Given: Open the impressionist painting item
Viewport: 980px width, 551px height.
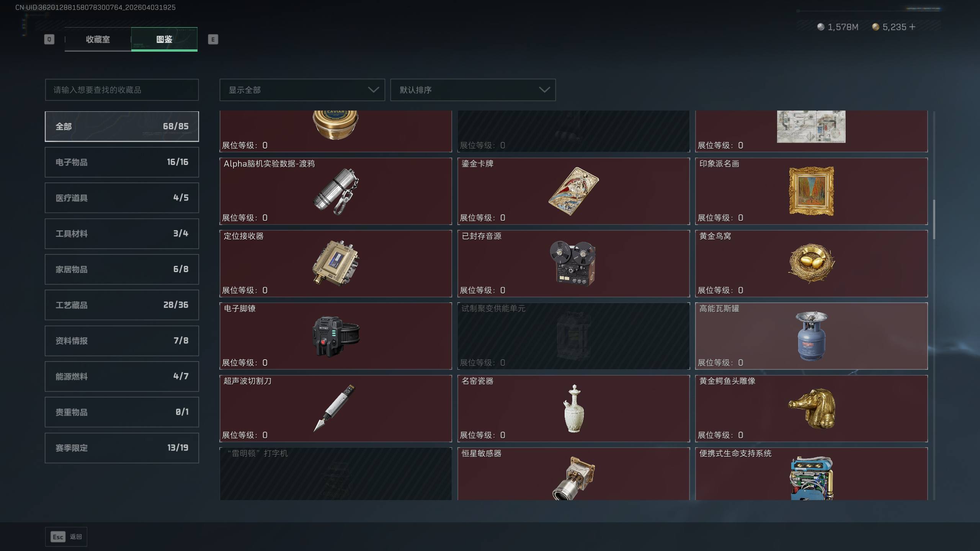Looking at the screenshot, I should coord(811,191).
